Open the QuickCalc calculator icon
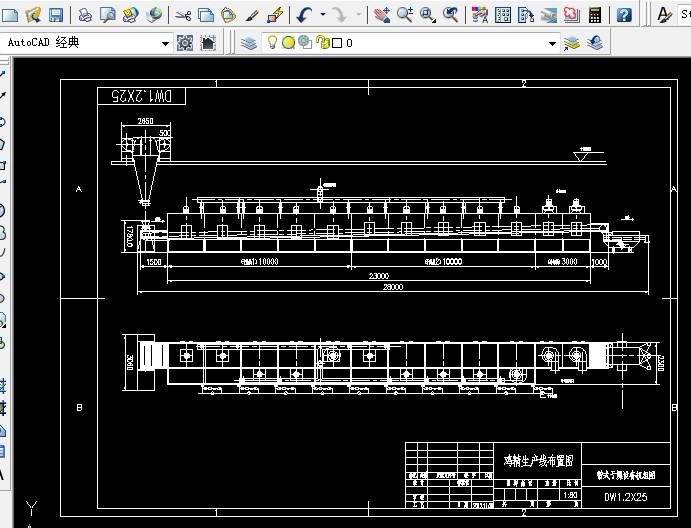Image resolution: width=691 pixels, height=528 pixels. (x=595, y=15)
